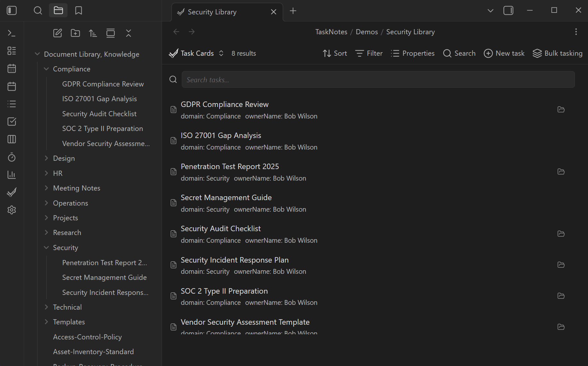Expand the Templates folder
This screenshot has width=588, height=366.
(x=46, y=321)
